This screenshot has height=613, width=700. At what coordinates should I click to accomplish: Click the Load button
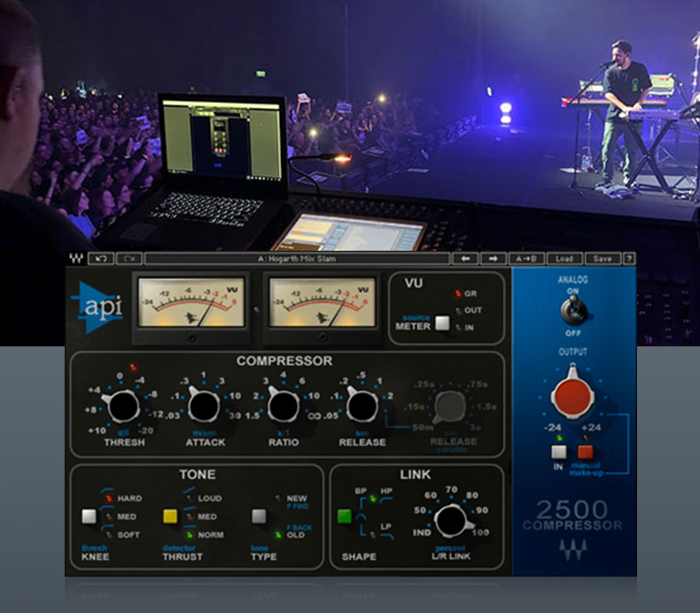point(564,259)
